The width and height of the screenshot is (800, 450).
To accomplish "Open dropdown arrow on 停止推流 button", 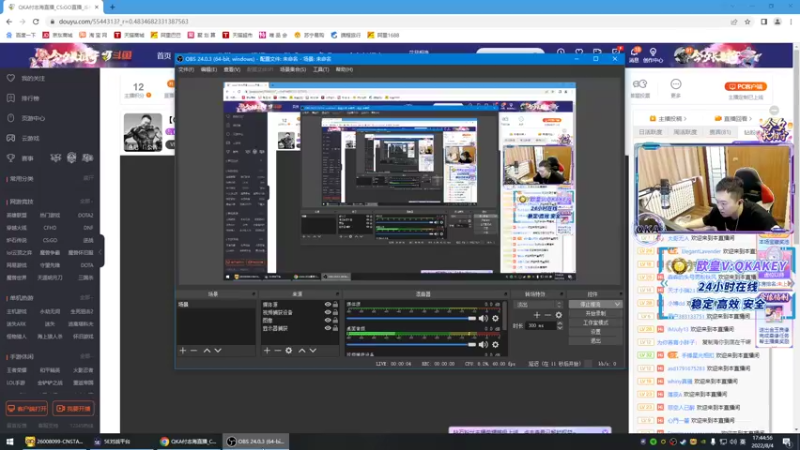I will [617, 304].
